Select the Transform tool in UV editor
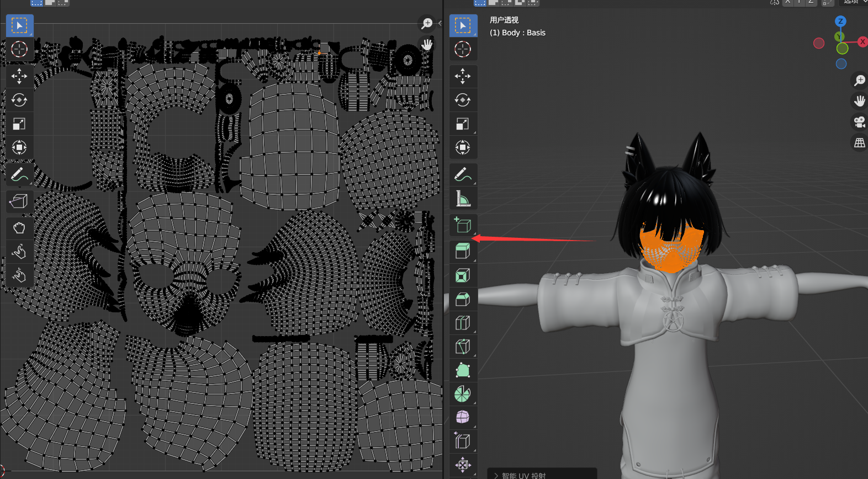Screen dimensions: 868x479 pyautogui.click(x=19, y=147)
